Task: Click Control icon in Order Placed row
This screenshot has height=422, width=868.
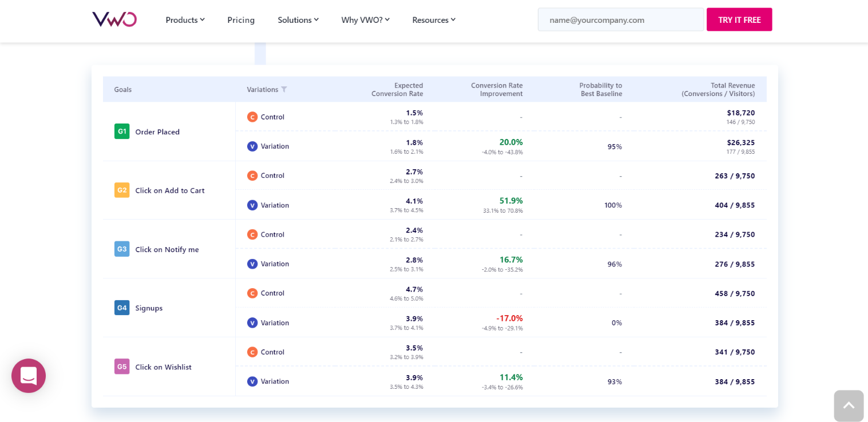Action: [252, 117]
